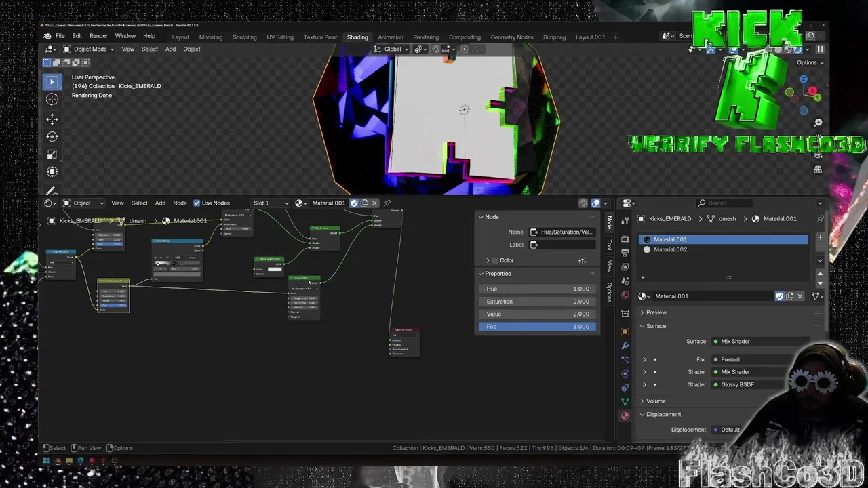
Task: Open the node editor Object type dropdown
Action: pos(83,203)
